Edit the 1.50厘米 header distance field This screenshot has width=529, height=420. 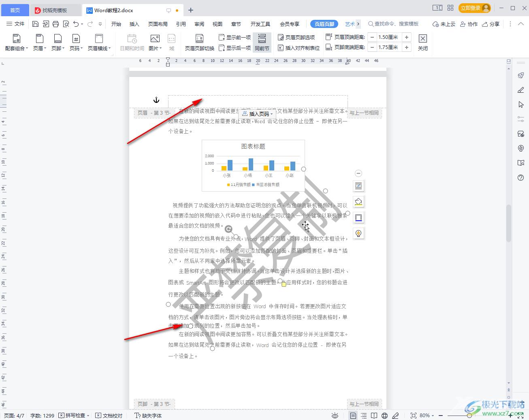click(x=389, y=37)
